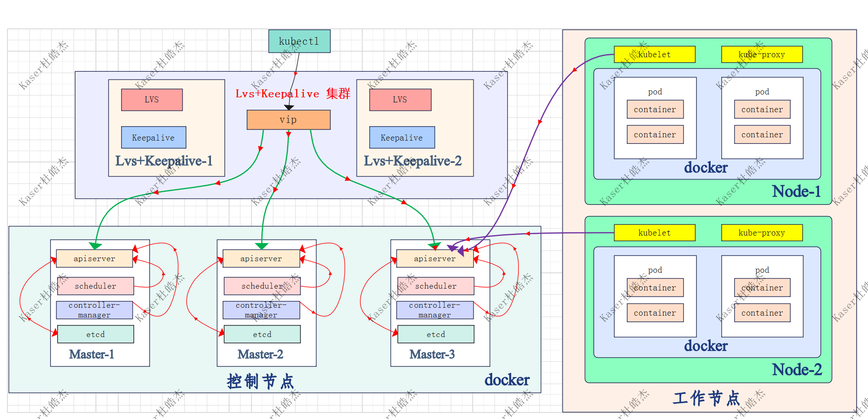Select the scheduler box in Master-2
Screen dimensions: 868x419
[x=262, y=286]
